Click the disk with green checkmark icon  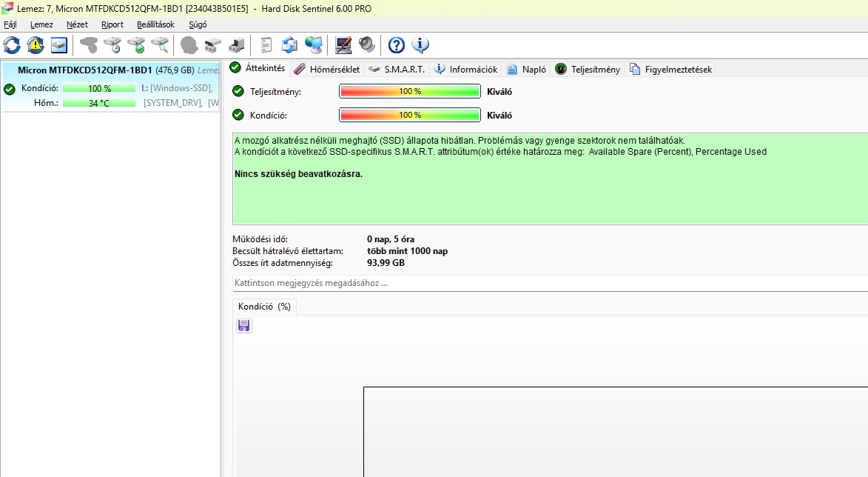pos(136,45)
